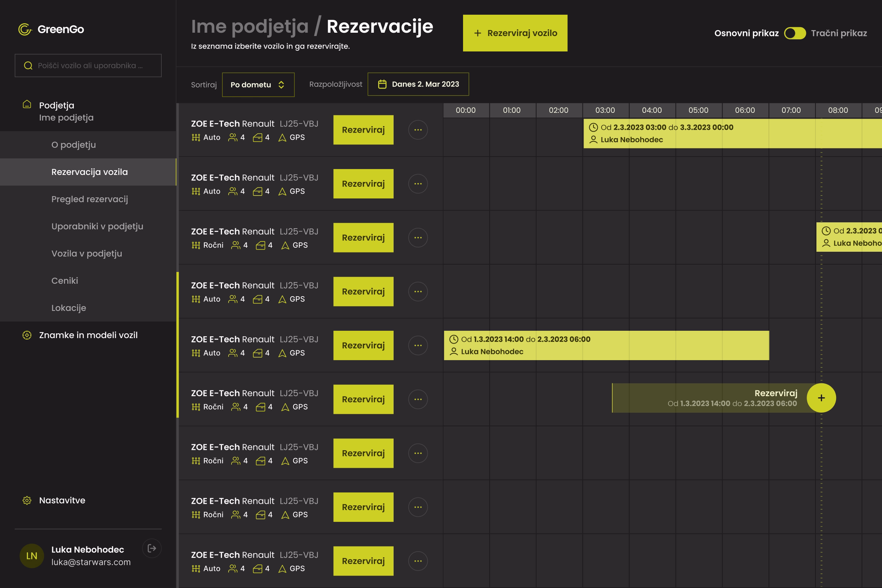882x588 pixels.
Task: Click the reservation from 2.3.2023 03:00 bar
Action: pos(733,133)
